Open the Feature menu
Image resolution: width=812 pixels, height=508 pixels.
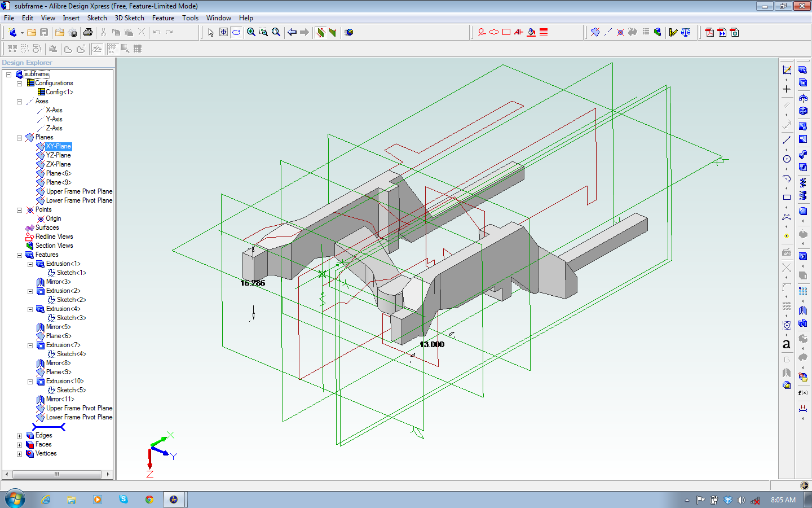coord(163,18)
